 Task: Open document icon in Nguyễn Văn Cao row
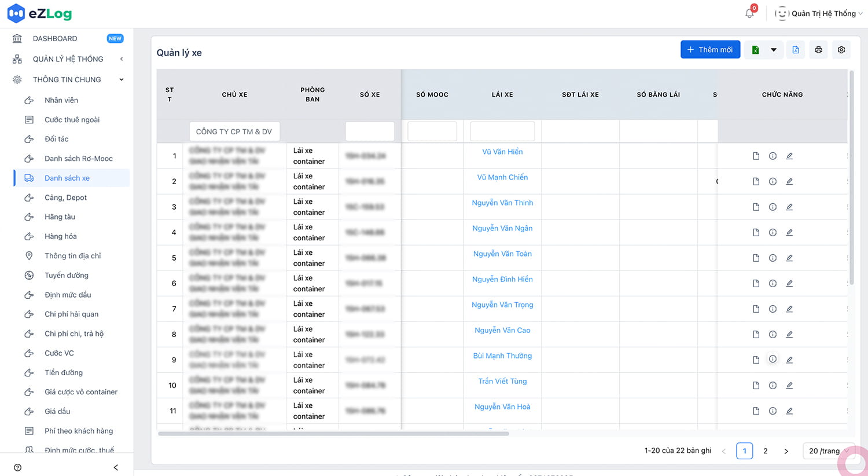click(x=756, y=334)
